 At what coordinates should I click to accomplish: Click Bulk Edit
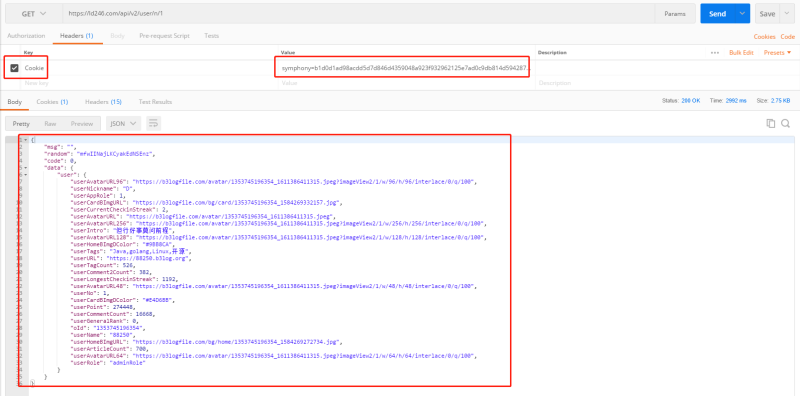[741, 53]
